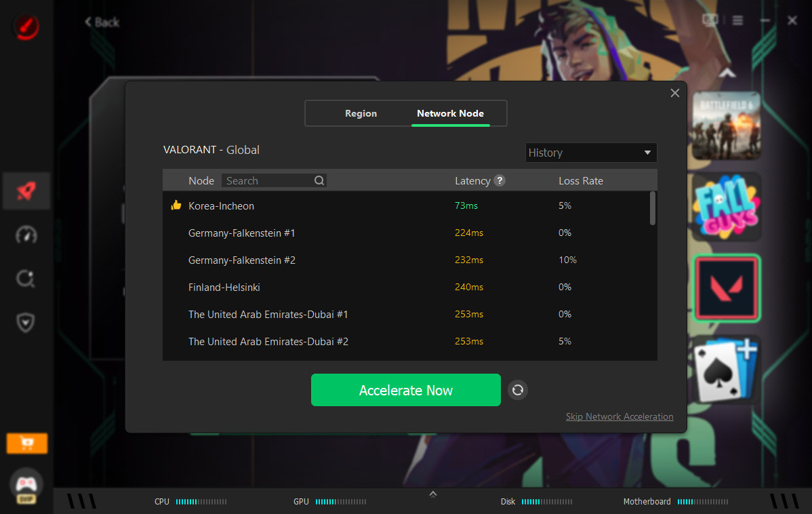Click the node list scrollbar
Viewport: 812px width, 514px height.
point(653,208)
